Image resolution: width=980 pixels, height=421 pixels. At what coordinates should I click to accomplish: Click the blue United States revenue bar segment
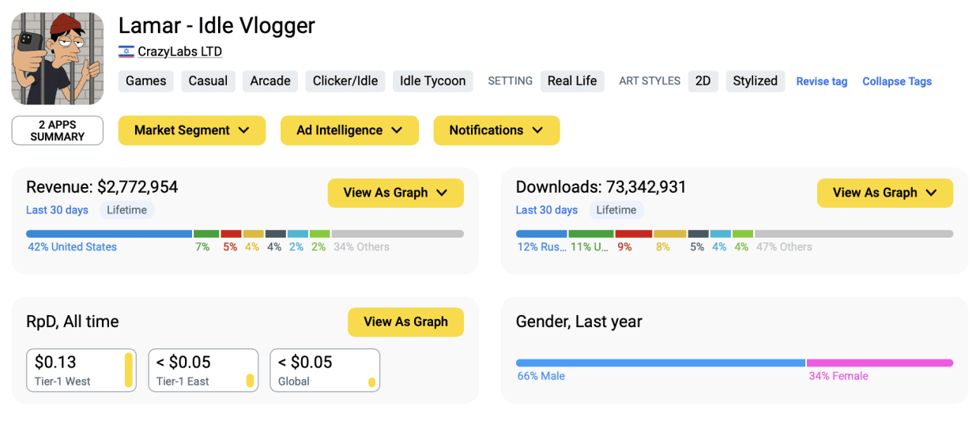pos(109,234)
